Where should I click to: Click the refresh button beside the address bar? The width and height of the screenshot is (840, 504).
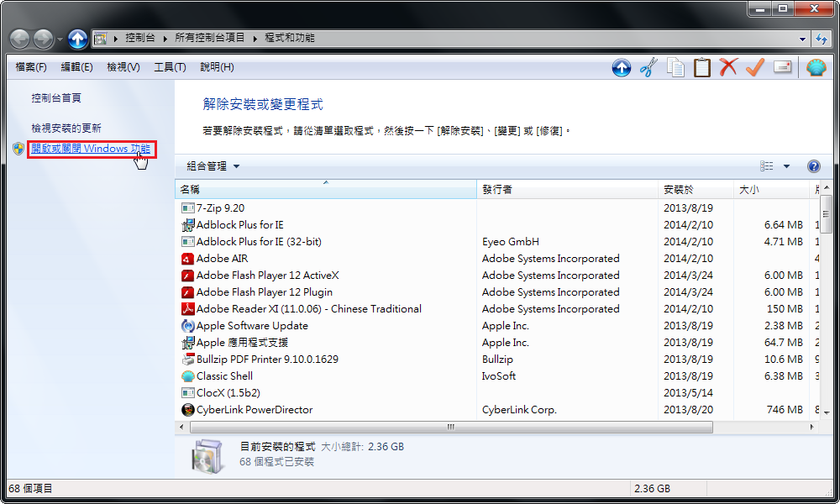point(822,39)
